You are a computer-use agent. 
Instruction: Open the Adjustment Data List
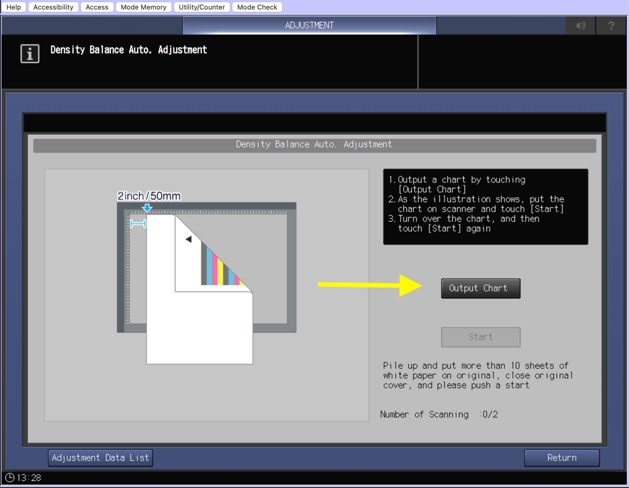point(101,458)
